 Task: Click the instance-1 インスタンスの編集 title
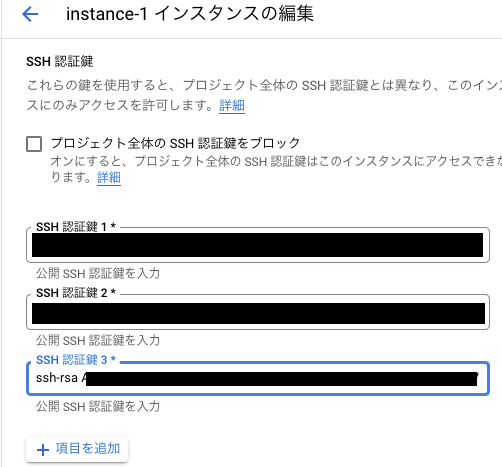(190, 14)
